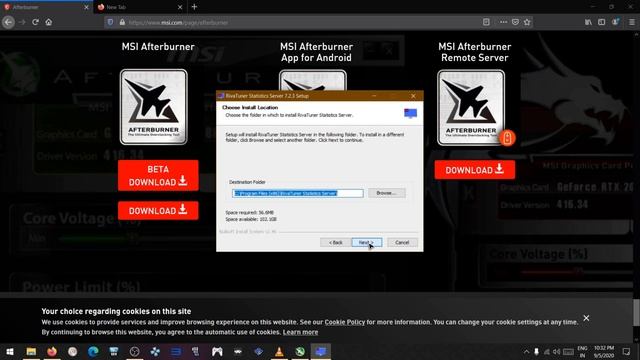640x360 pixels.
Task: Click the RivaTuner setup taskbar icon
Action: point(321,351)
